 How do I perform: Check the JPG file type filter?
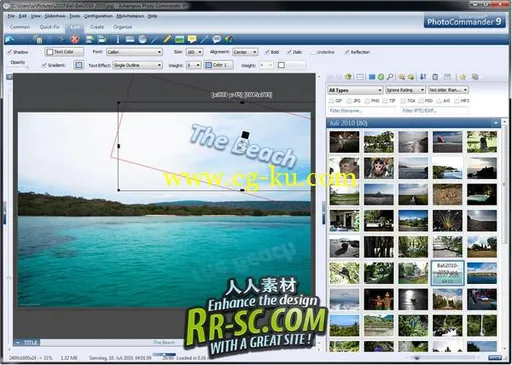tap(349, 101)
